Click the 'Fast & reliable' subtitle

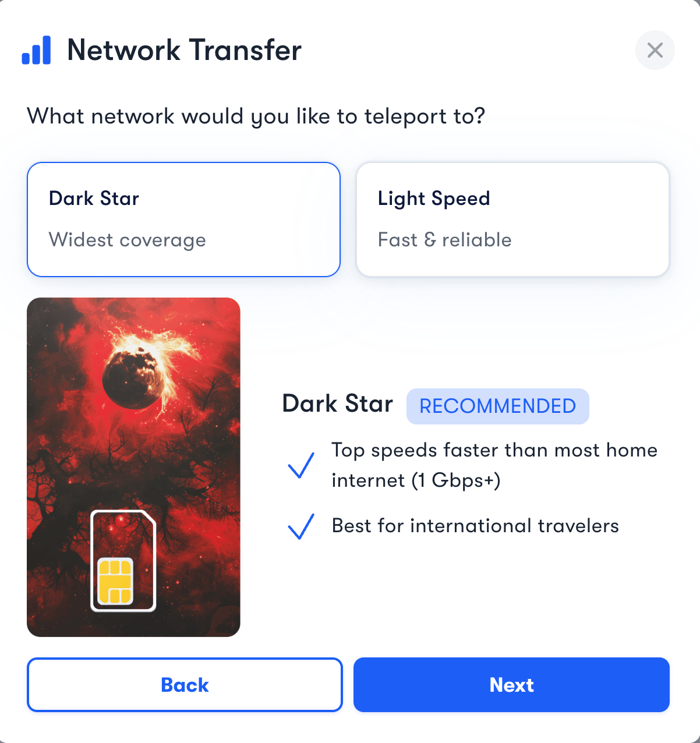click(445, 240)
